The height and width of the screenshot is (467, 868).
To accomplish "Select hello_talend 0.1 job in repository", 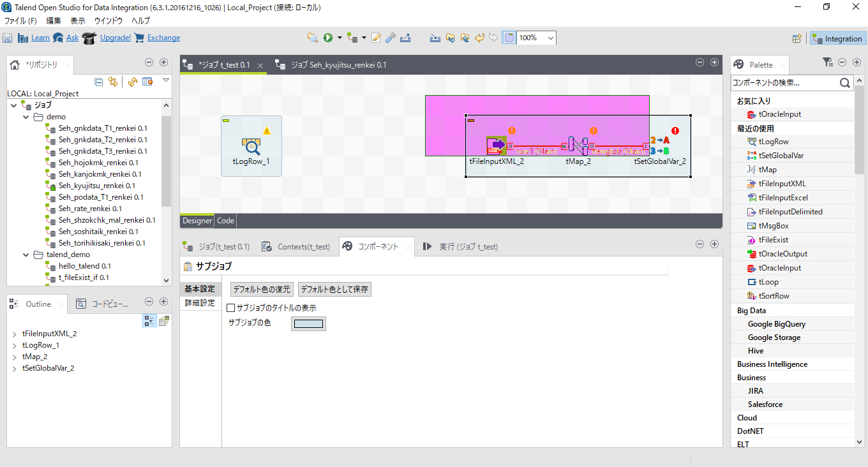I will [85, 266].
